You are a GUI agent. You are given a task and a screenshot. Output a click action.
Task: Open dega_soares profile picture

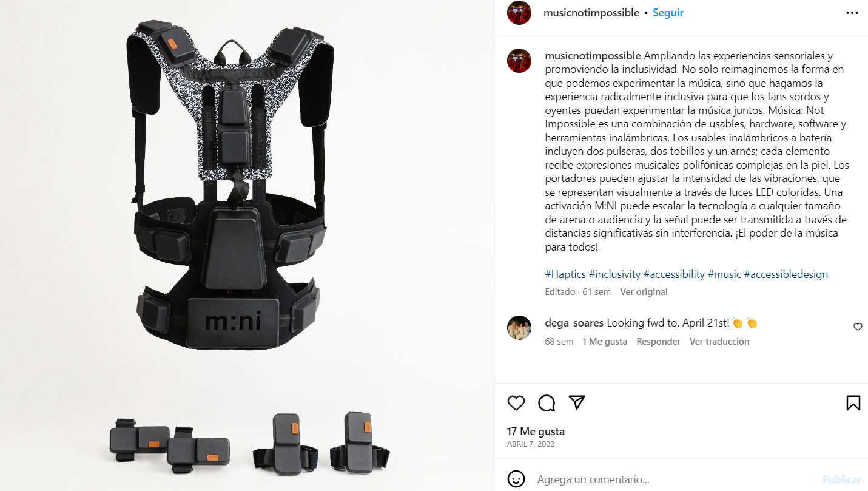tap(519, 328)
